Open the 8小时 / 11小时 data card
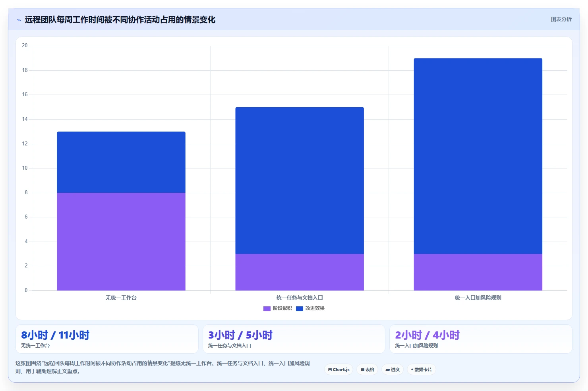Image resolution: width=588 pixels, height=391 pixels. point(107,339)
